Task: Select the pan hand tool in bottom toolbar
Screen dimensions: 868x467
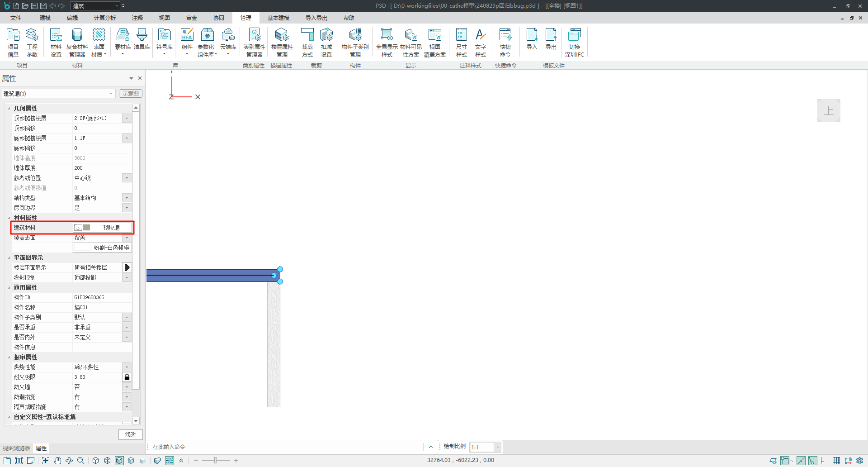Action: click(57, 461)
